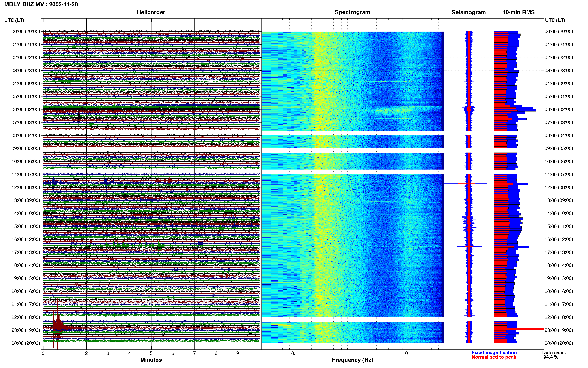Click 22:00 (18:00) on the RMS time axis
This screenshot has height=368, width=588.
559,317
